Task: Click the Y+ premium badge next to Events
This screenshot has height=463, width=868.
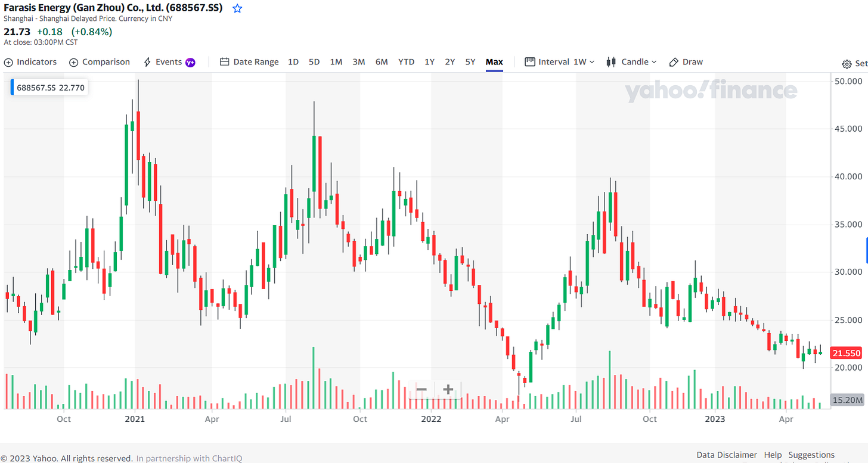Action: click(191, 63)
